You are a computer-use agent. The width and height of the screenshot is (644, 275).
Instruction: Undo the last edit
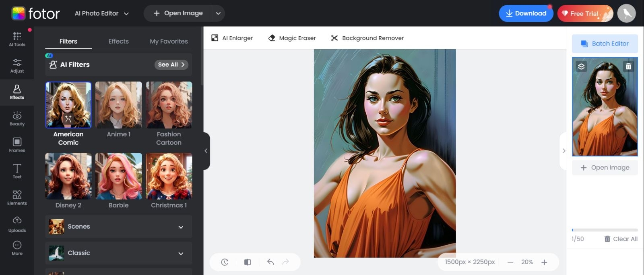click(x=270, y=262)
